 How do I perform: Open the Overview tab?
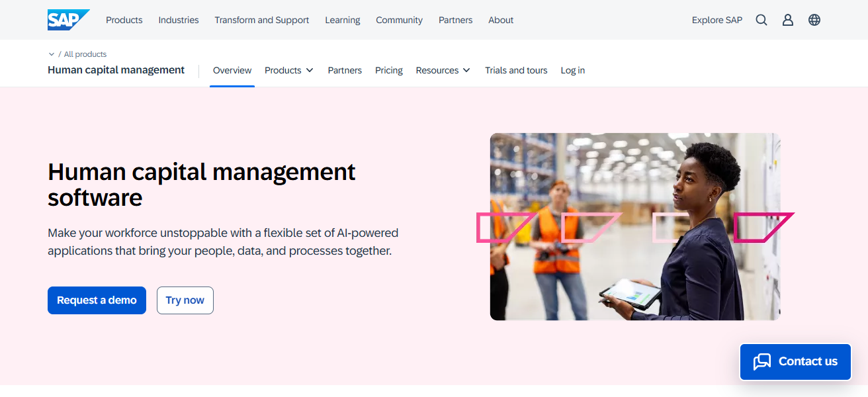(x=232, y=70)
